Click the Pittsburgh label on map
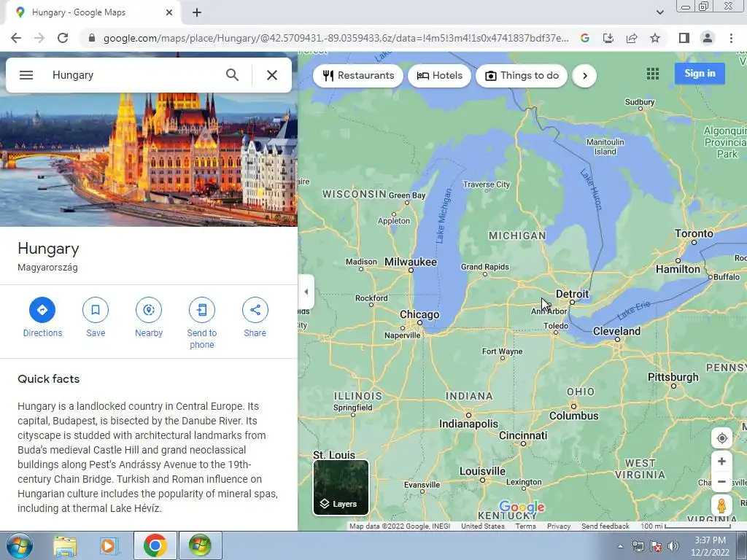Image resolution: width=747 pixels, height=560 pixels. (673, 377)
